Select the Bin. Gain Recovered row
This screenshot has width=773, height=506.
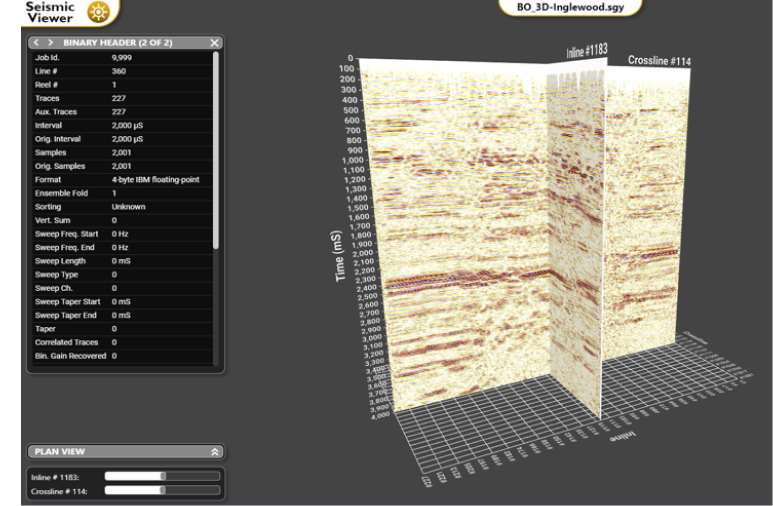pos(120,356)
